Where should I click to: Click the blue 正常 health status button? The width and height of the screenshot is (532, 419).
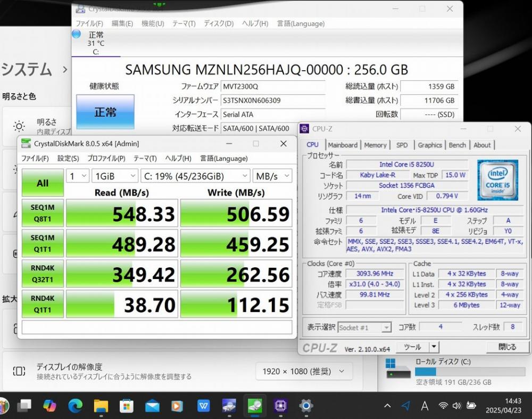tap(105, 112)
